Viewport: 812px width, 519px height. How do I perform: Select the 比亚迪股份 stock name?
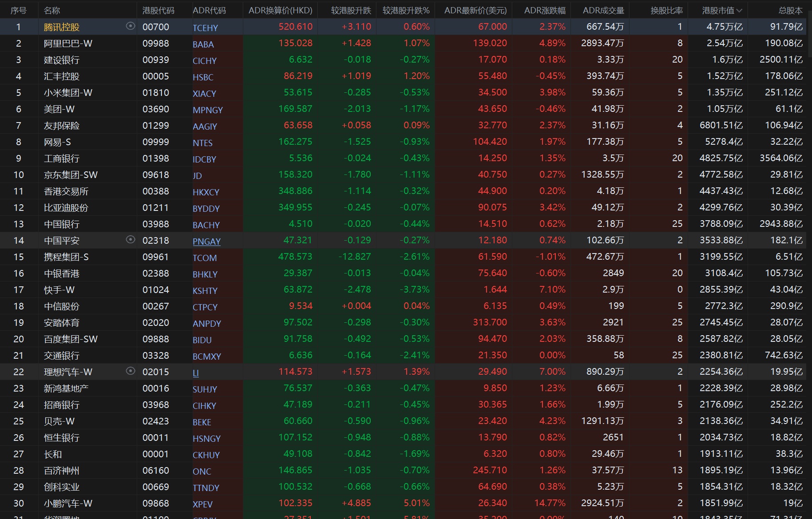(66, 208)
